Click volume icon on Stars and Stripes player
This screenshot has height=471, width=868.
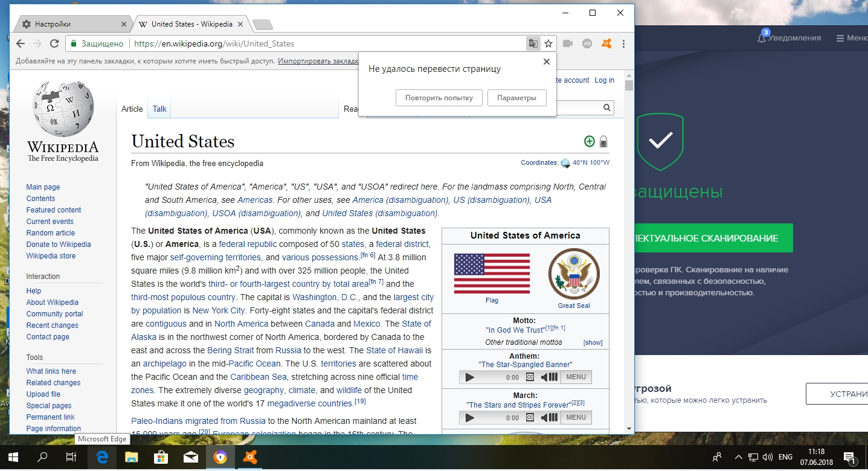click(548, 417)
